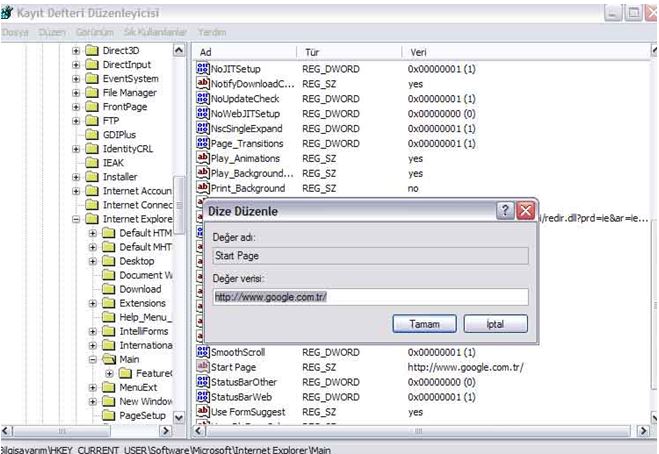Viewport: 659px width, 454px height.
Task: Click the Use FormSuggest string icon
Action: point(203,412)
